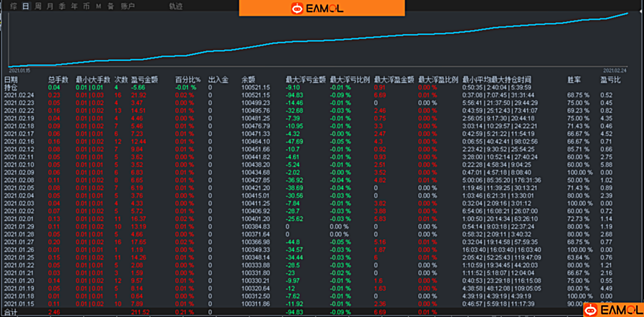Switch to the 综 summary tab
Image resolution: width=644 pixels, height=317 pixels.
tap(13, 6)
